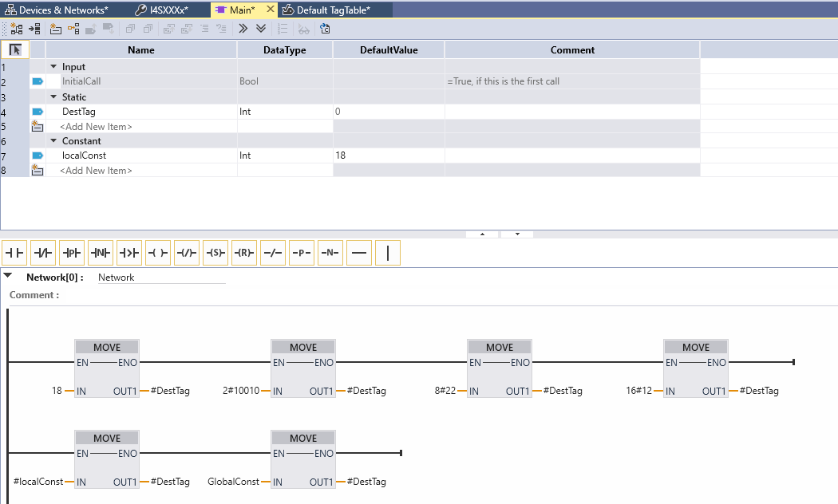Select the DefaultValue cell of localConst
This screenshot has height=504, width=838.
(x=389, y=156)
